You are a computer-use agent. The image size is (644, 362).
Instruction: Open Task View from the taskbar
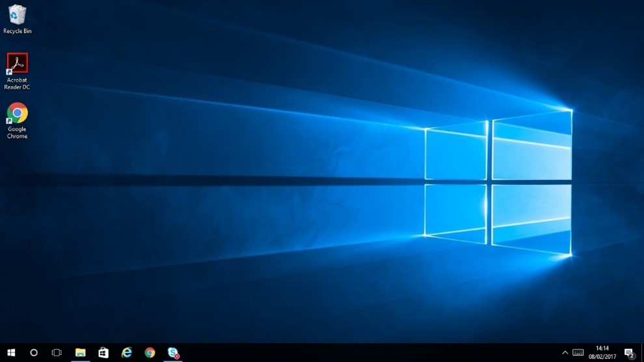coord(57,352)
